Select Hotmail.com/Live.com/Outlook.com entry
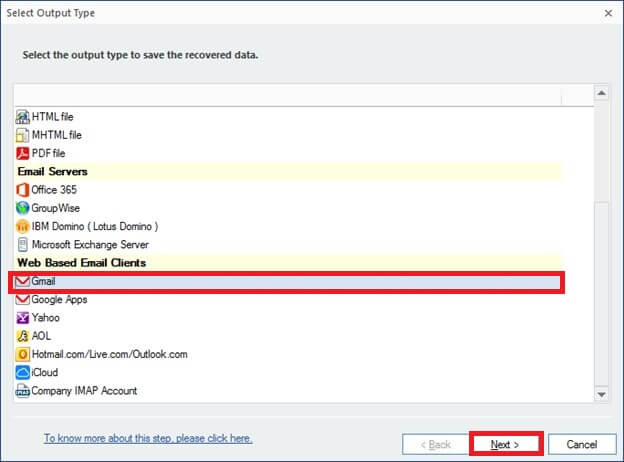 click(x=289, y=354)
